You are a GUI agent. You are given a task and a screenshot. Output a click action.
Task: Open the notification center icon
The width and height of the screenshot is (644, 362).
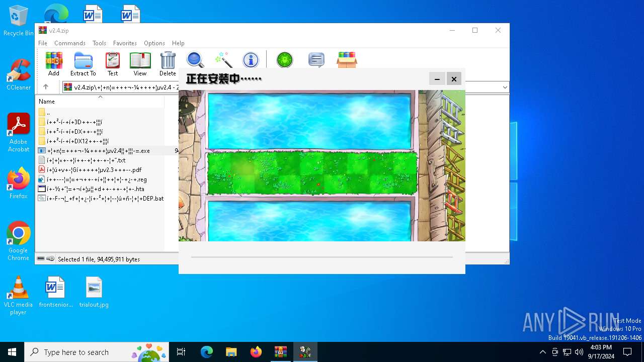point(627,352)
